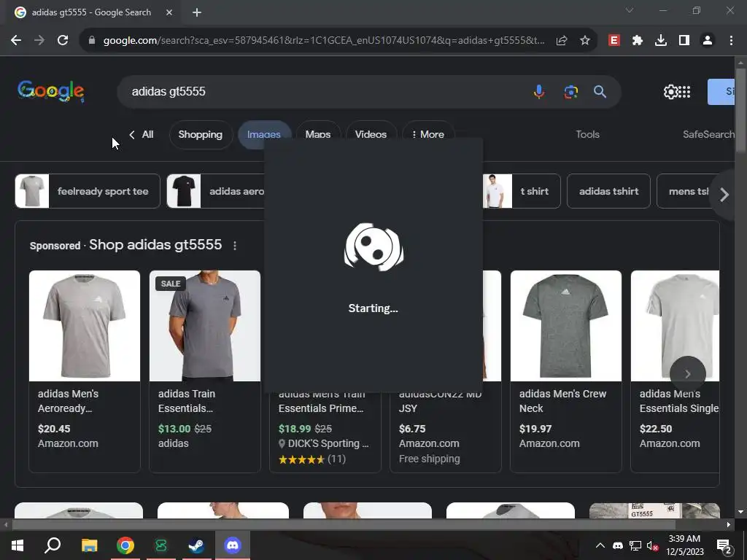Switch to Chrome from the taskbar
This screenshot has width=747, height=560.
[x=125, y=545]
